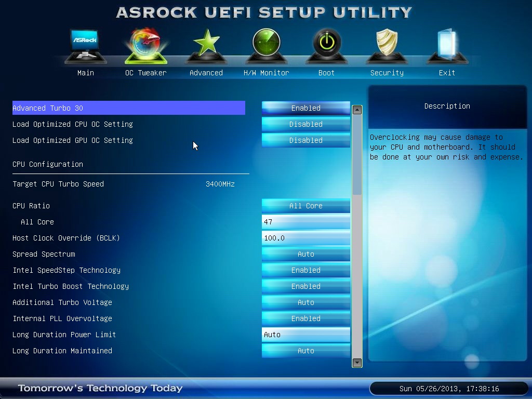Select the Host Clock Override (BCLK) label

coord(66,238)
